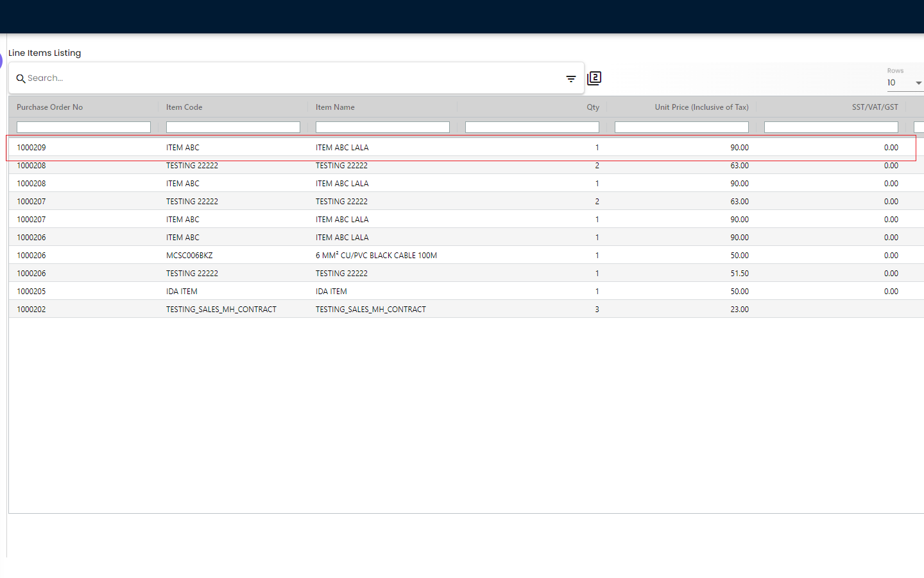Click tax value 0.00 in the 1000209 row
Screen dimensions: 924x578
[x=891, y=148]
